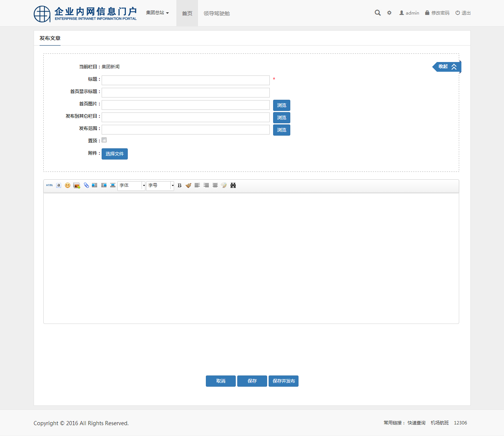Open search with magnifier icon
Image resolution: width=504 pixels, height=436 pixels.
tap(378, 13)
